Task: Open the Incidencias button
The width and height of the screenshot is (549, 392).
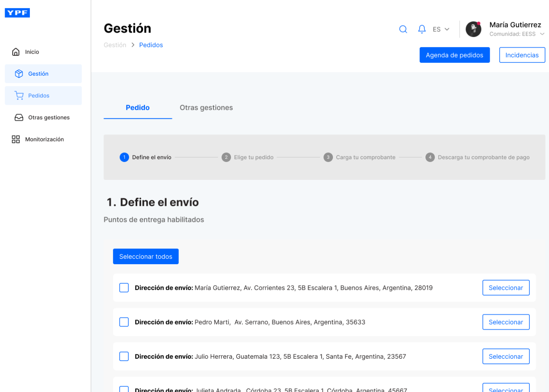Action: 522,55
